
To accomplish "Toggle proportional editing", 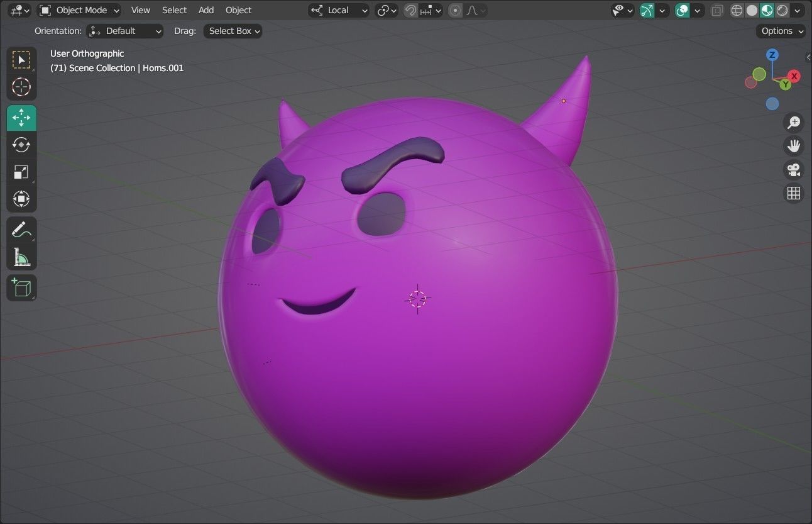I will [x=456, y=10].
